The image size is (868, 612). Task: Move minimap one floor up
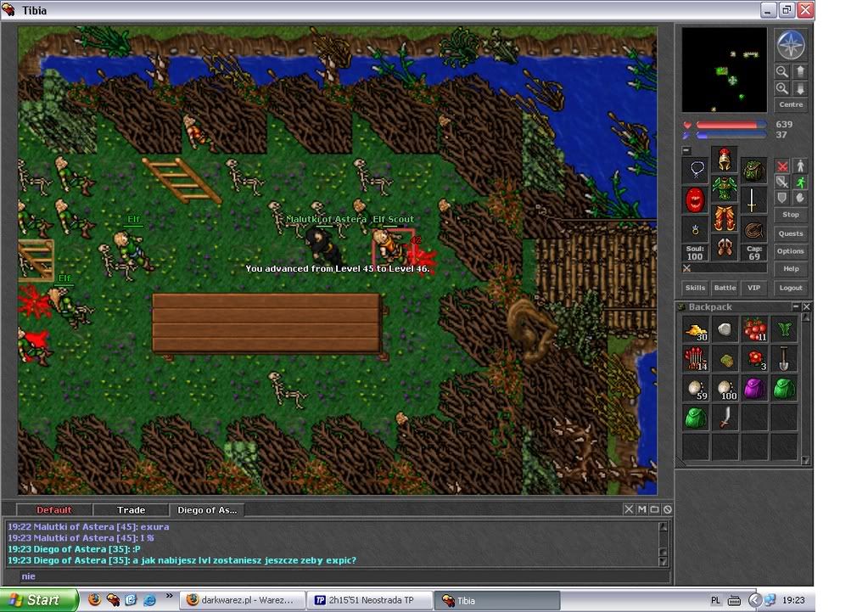[x=800, y=71]
